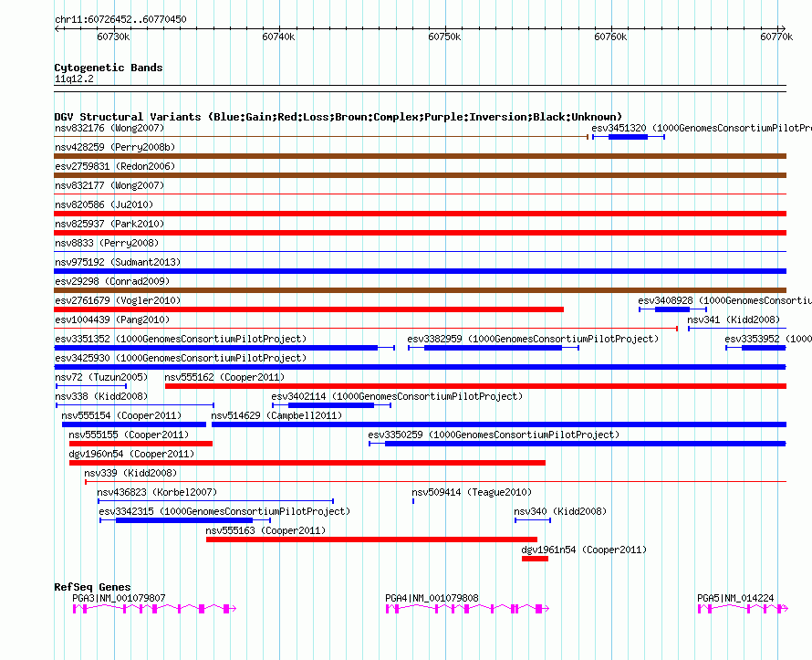Open the Cytogenetic Bands track heading
Viewport: 812px width, 660px height.
point(109,68)
